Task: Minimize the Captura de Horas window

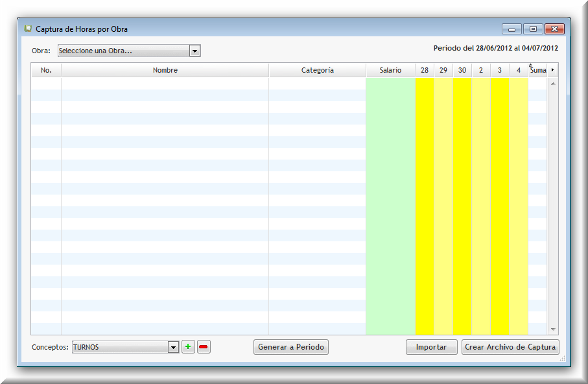Action: (x=512, y=29)
